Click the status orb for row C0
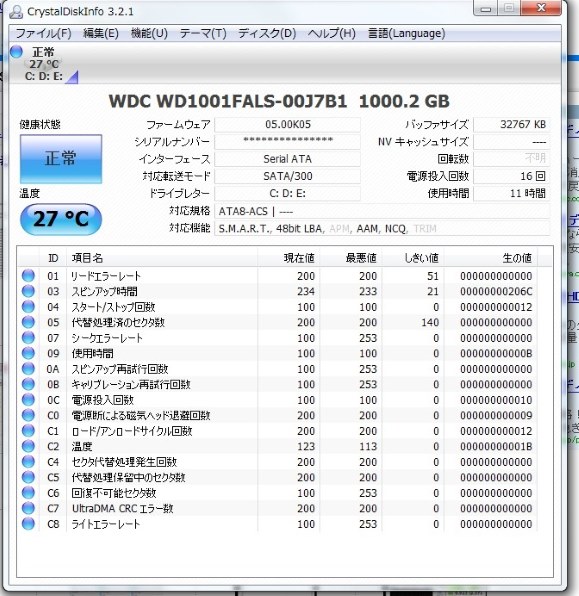 [28, 415]
